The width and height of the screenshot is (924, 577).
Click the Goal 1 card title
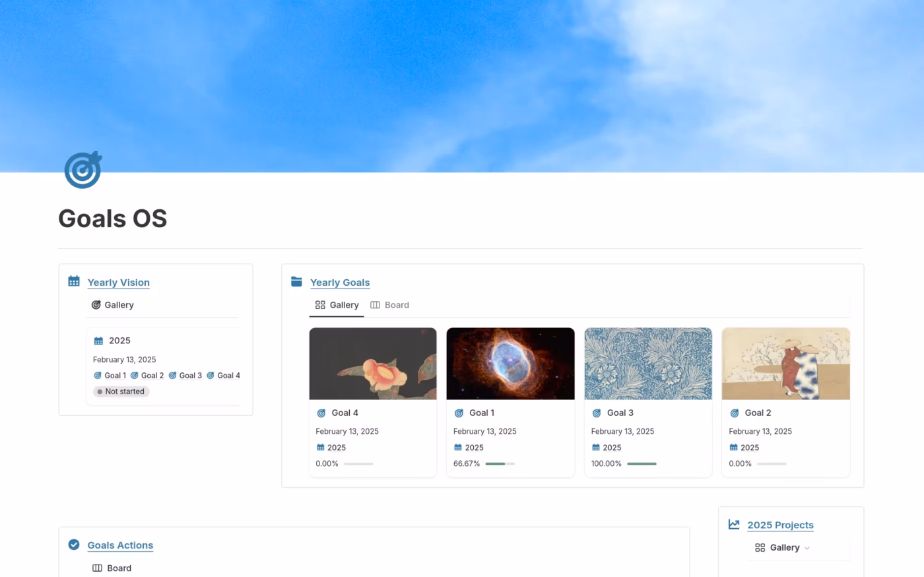click(x=482, y=413)
